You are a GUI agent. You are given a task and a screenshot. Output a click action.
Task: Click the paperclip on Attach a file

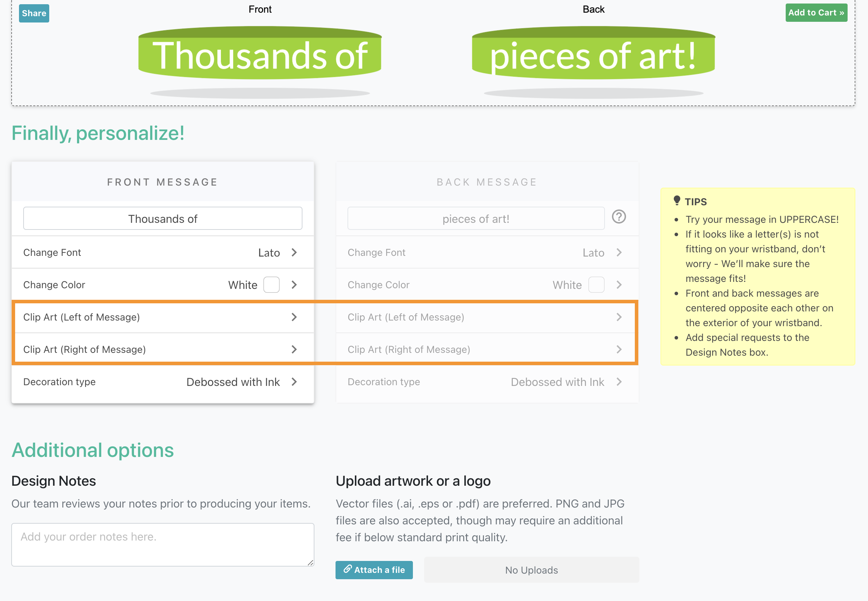click(347, 569)
